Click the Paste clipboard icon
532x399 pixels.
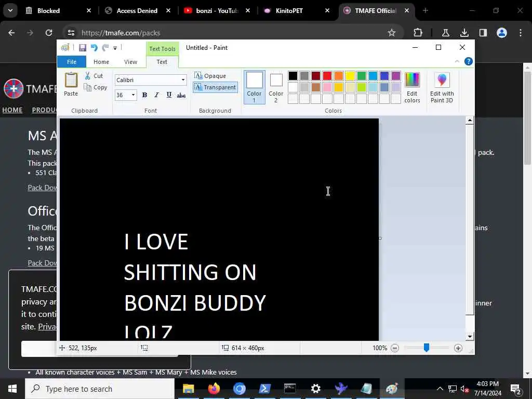coord(71,81)
